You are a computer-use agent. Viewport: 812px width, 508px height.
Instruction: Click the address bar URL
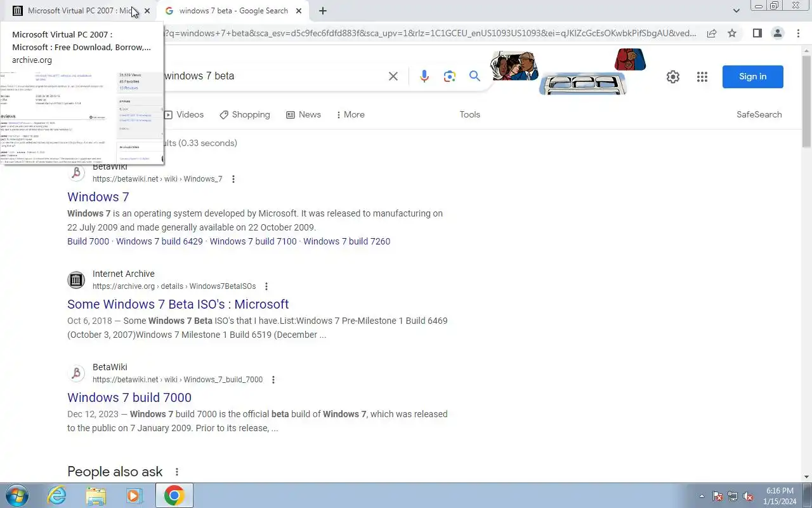point(431,33)
